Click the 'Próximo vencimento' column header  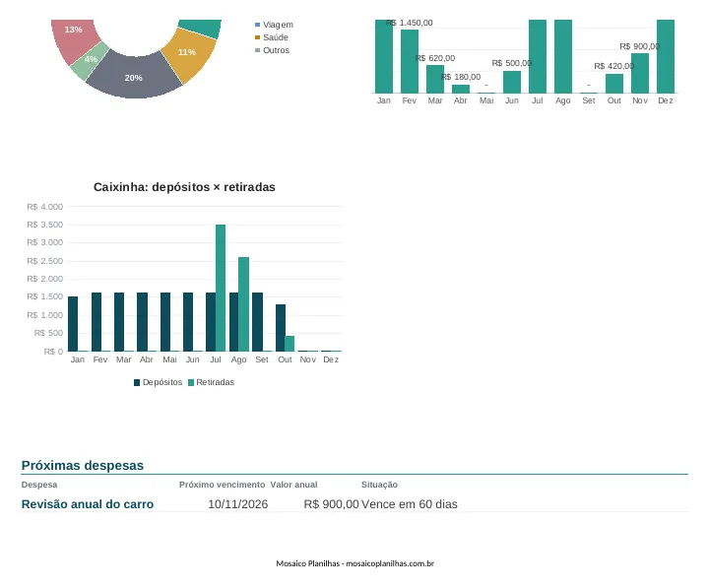(x=222, y=485)
